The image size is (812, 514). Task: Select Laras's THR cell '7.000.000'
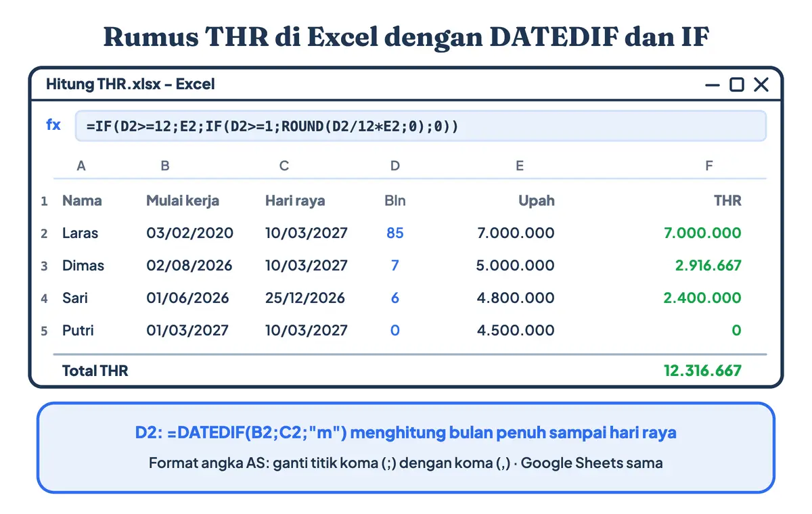click(x=702, y=233)
